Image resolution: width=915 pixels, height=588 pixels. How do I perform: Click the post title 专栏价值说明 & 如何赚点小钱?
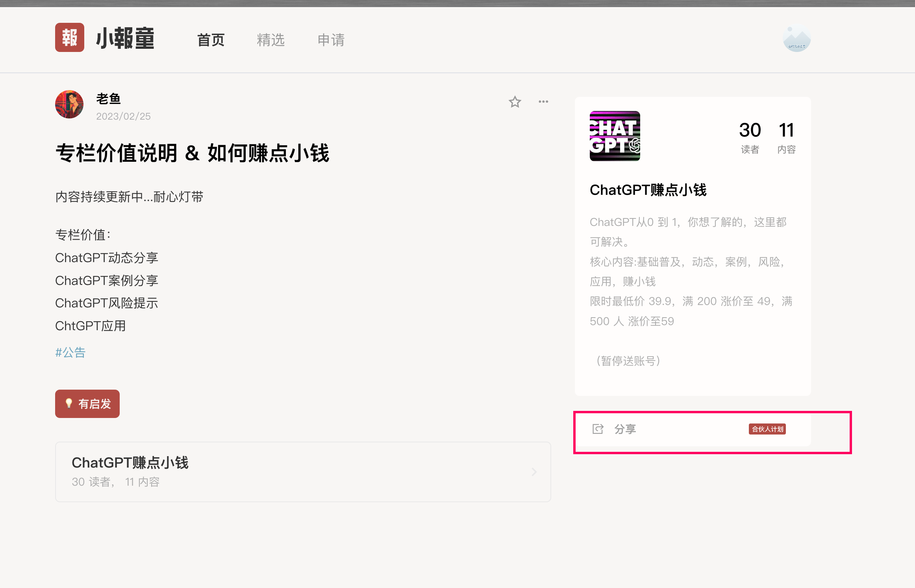point(193,153)
